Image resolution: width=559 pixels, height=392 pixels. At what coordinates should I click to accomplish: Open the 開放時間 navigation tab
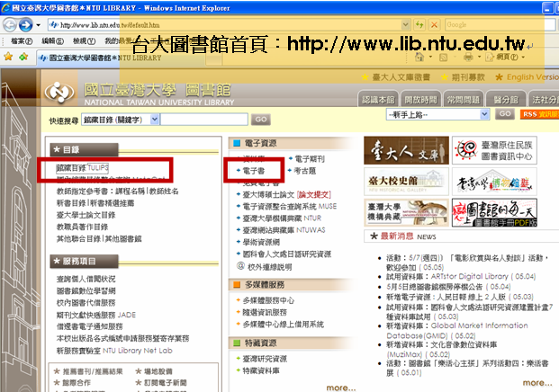point(420,100)
